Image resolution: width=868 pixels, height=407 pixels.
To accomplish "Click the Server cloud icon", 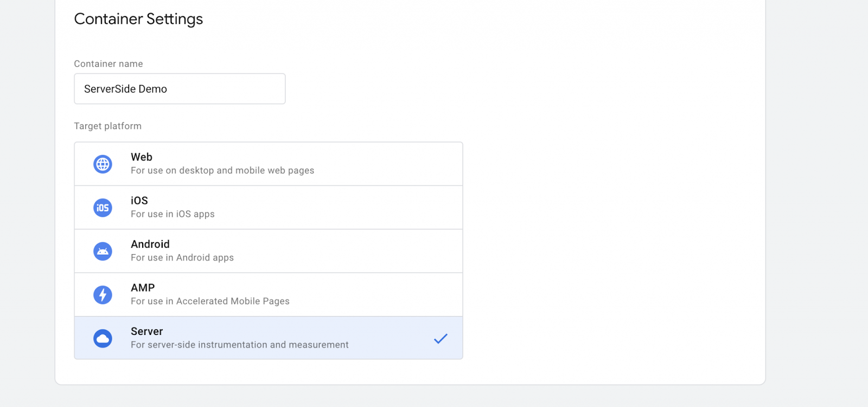I will [x=103, y=339].
